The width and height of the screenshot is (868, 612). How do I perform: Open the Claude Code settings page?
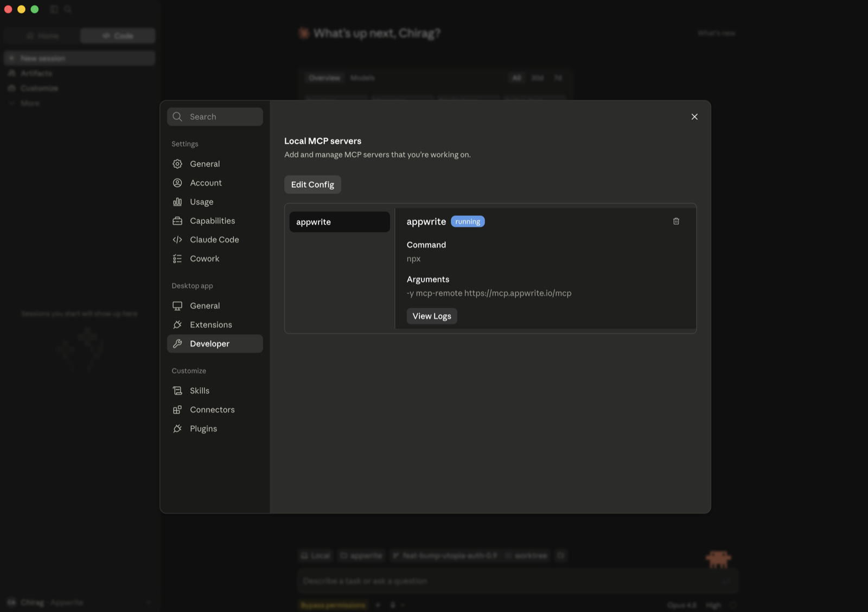pyautogui.click(x=215, y=240)
